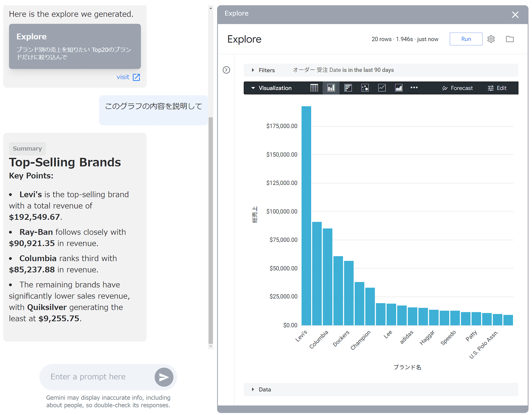Open the external link icon beside visit

[136, 77]
